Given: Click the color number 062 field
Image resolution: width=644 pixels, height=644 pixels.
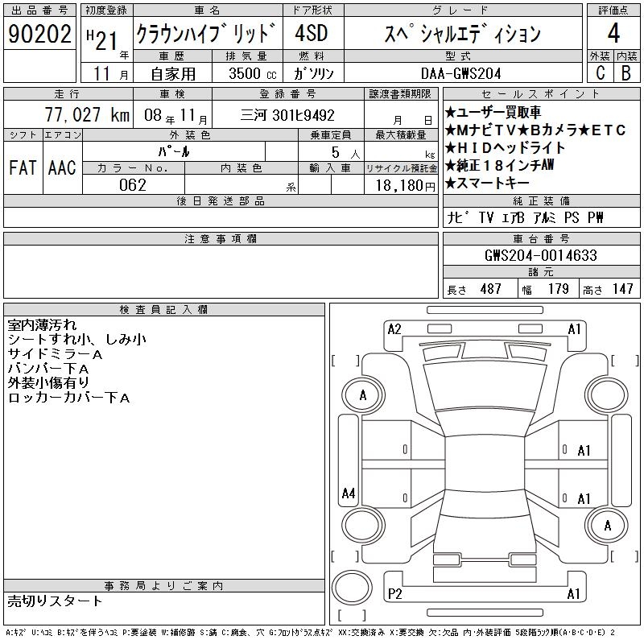Looking at the screenshot, I should [133, 184].
